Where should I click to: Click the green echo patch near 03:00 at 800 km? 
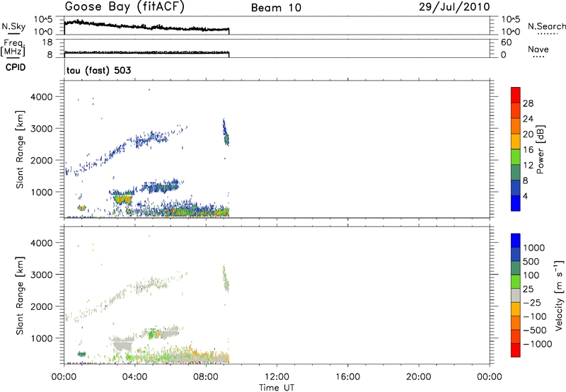122,199
